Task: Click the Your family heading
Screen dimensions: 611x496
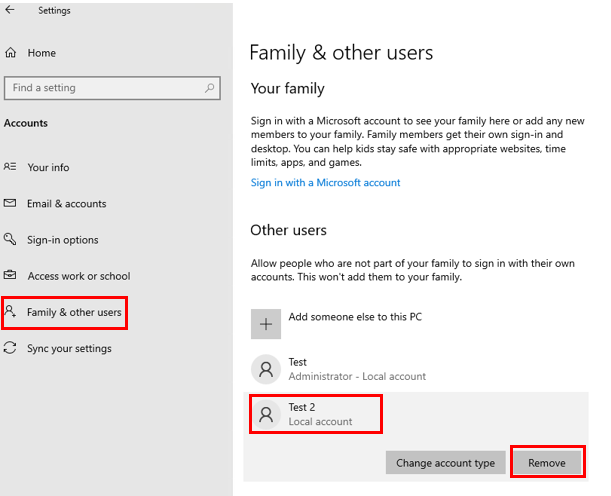Action: tap(288, 89)
